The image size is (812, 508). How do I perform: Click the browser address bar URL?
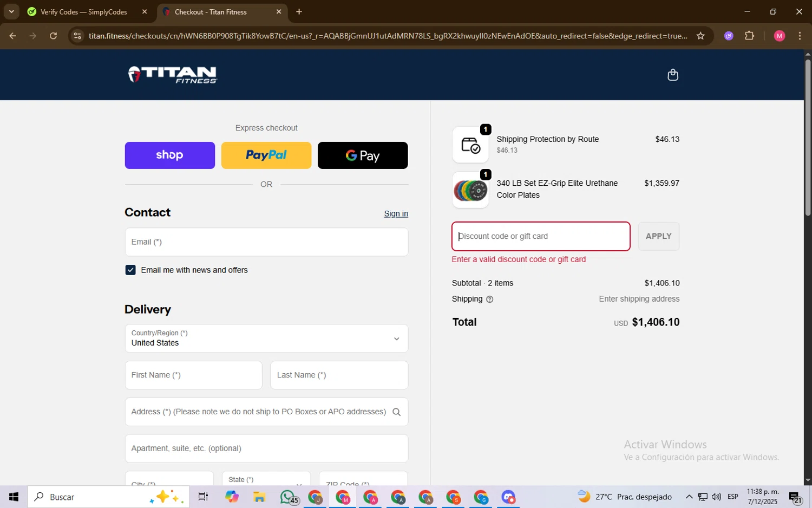coord(388,36)
